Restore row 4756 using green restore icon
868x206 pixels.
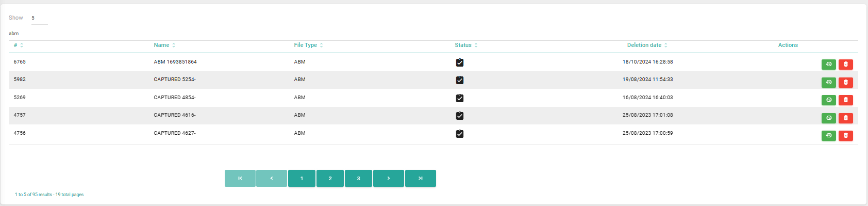tap(828, 136)
